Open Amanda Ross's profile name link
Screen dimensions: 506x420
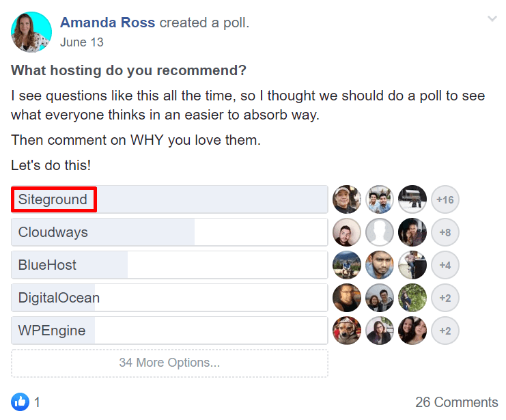pos(108,23)
